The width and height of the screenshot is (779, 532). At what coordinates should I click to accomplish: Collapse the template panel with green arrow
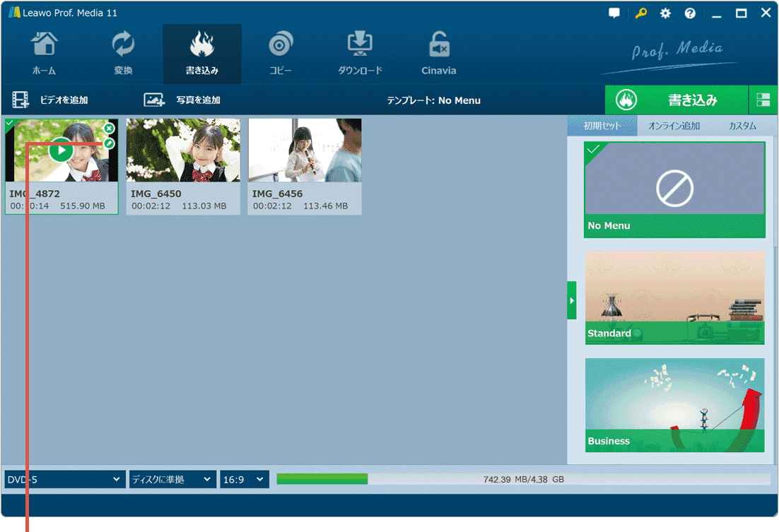pos(572,300)
